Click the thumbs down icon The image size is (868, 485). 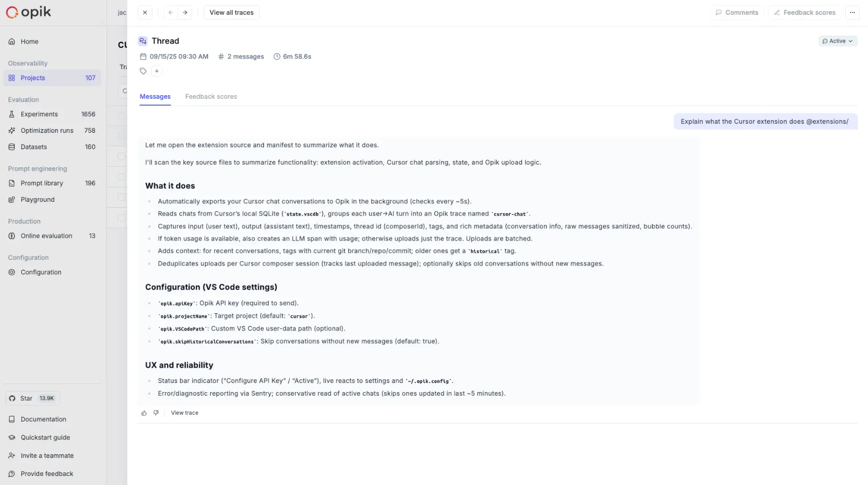tap(156, 413)
